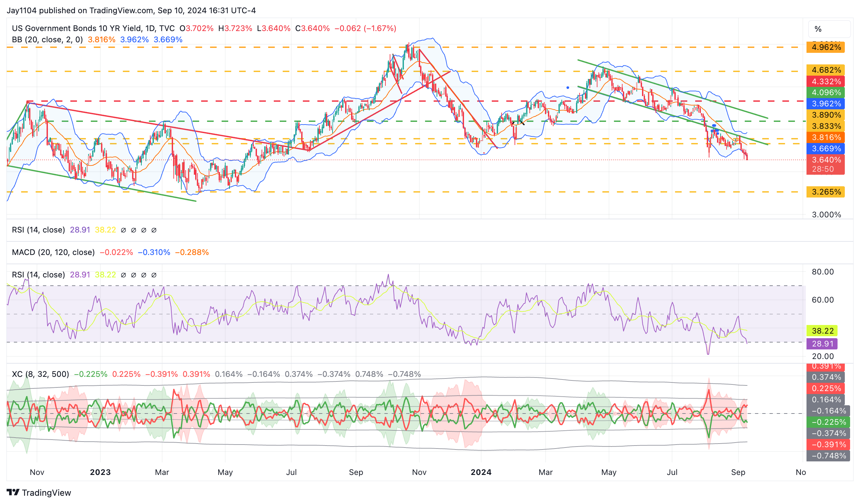The image size is (860, 504).
Task: Click the 4.332% red price label
Action: coord(826,81)
